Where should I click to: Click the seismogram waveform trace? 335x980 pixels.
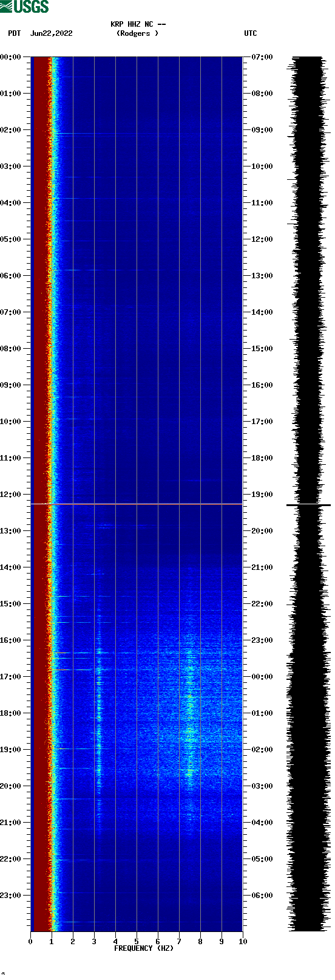point(308,493)
